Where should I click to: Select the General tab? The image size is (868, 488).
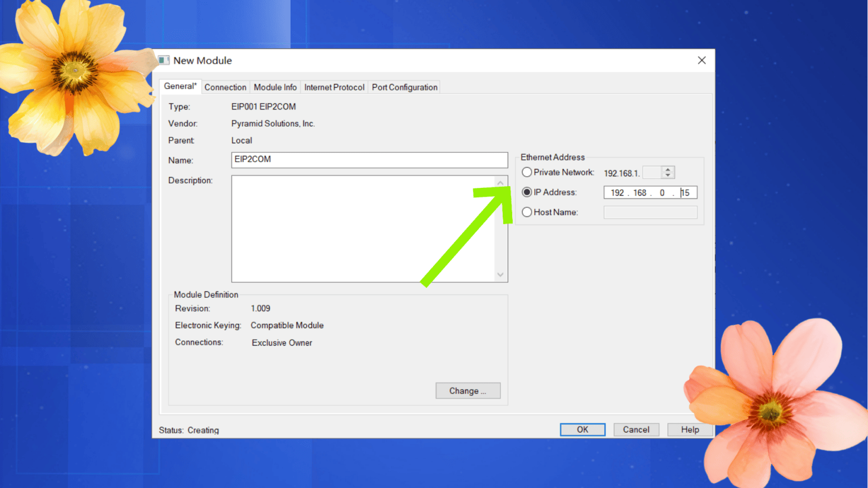pos(180,86)
